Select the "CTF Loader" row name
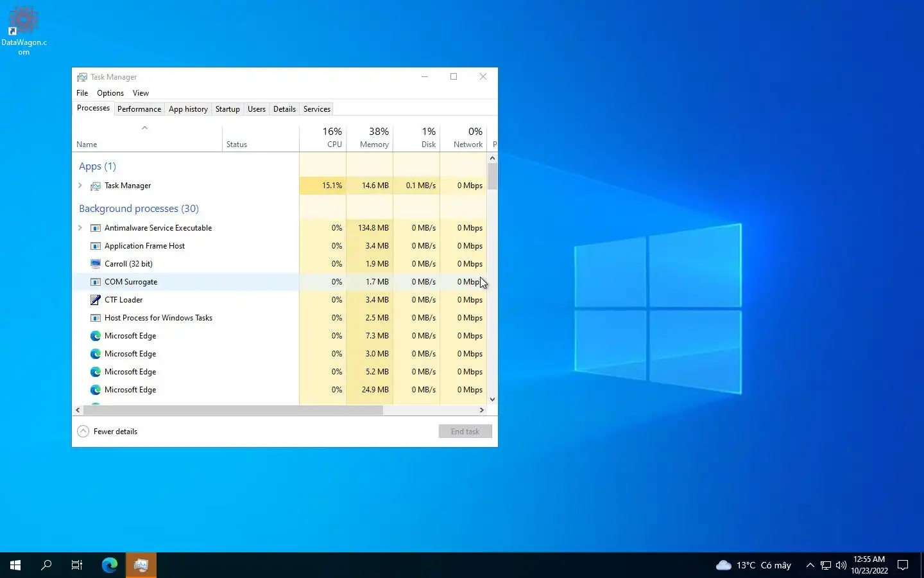924x578 pixels. pos(124,300)
